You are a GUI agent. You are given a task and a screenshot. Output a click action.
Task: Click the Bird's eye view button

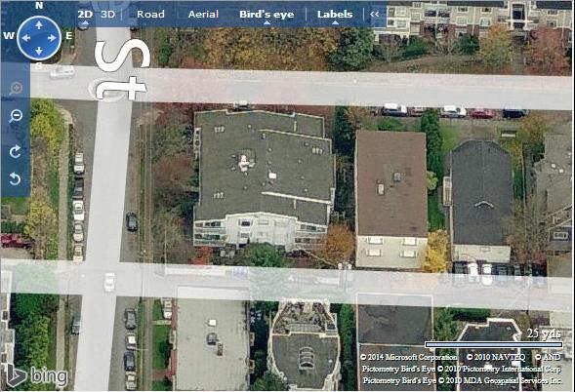tap(267, 14)
